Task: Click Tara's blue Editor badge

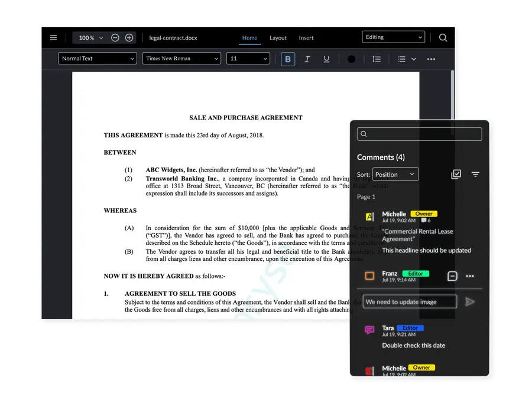Action: pyautogui.click(x=410, y=328)
